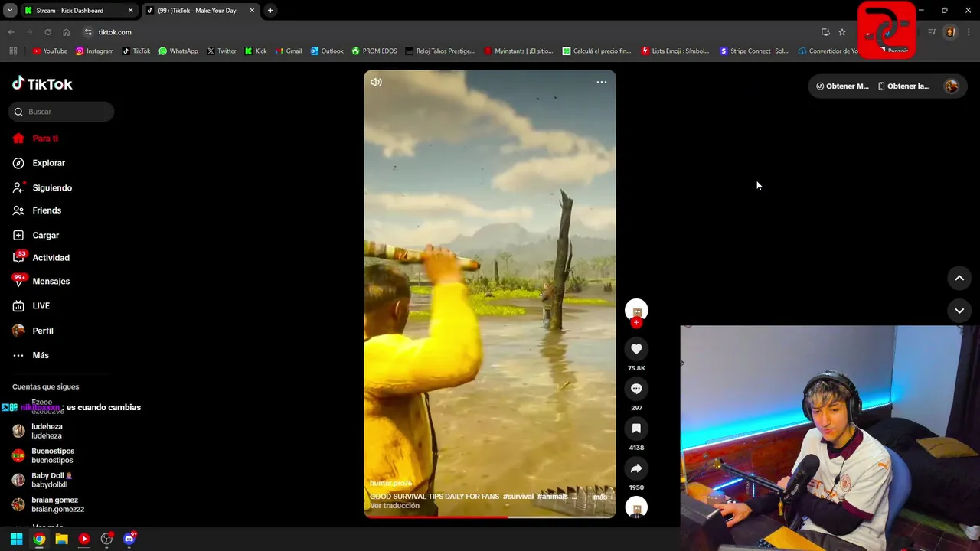The height and width of the screenshot is (551, 980).
Task: Open the spinning sound disc icon
Action: click(636, 507)
